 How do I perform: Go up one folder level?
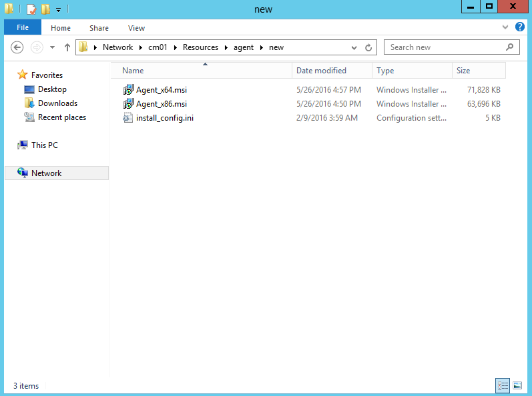pyautogui.click(x=67, y=47)
